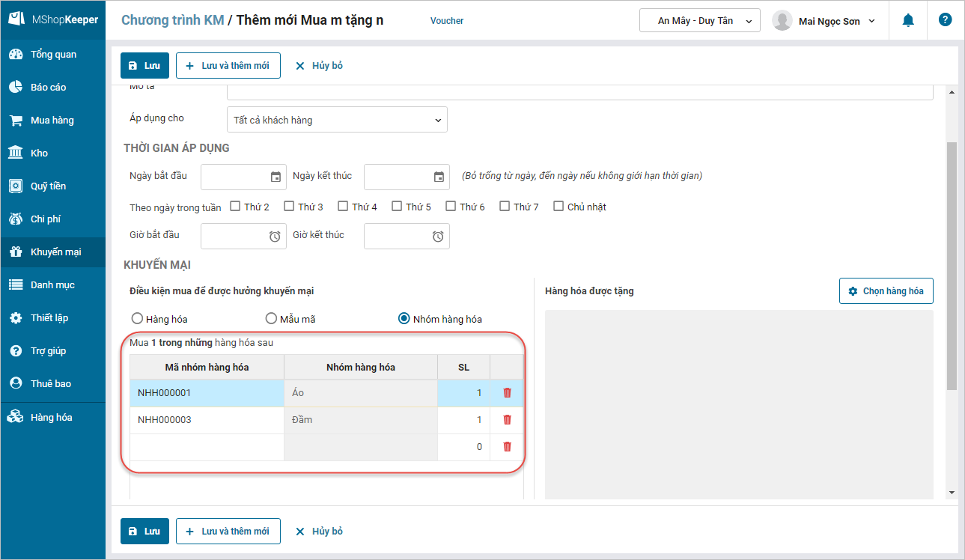Select the Hàng hóa radio option

(x=137, y=319)
